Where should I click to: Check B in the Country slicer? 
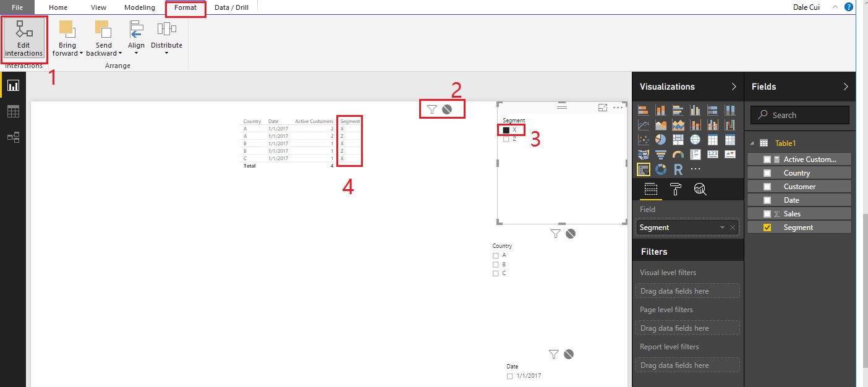pos(496,265)
